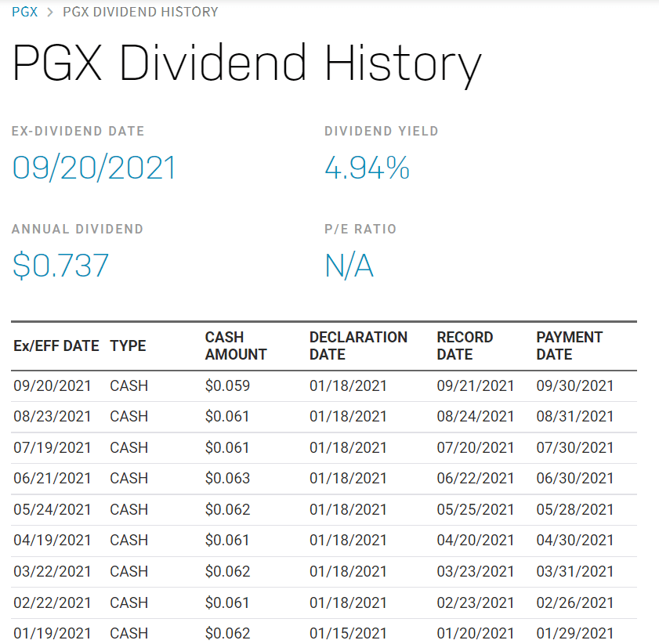The image size is (659, 644).
Task: Select cash amount in the 03/22/2021 row
Action: pyautogui.click(x=227, y=571)
